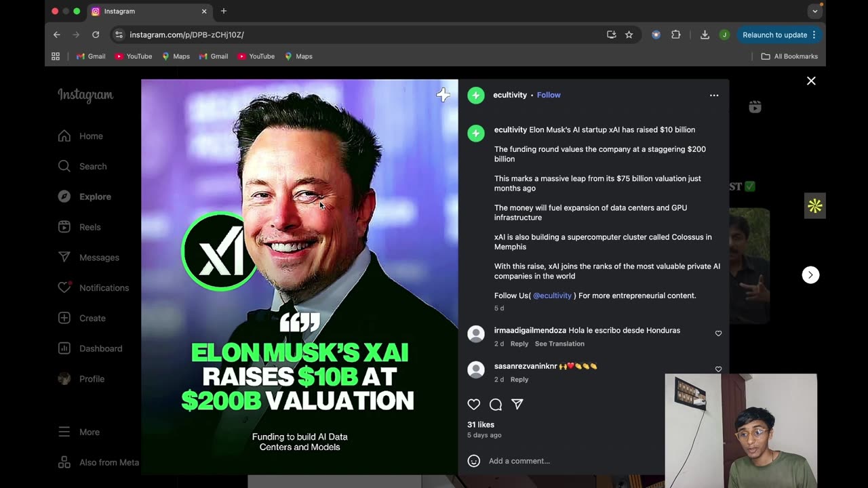Click browser back arrow

point(57,35)
